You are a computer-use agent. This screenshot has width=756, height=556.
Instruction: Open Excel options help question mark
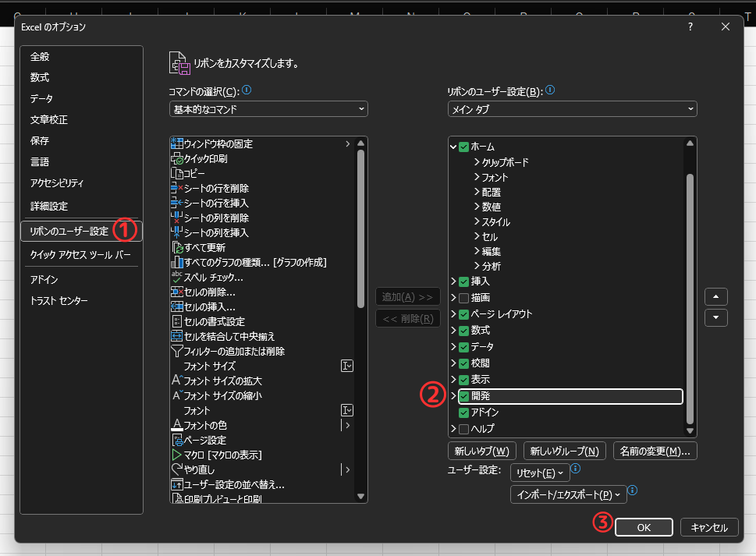tap(690, 27)
